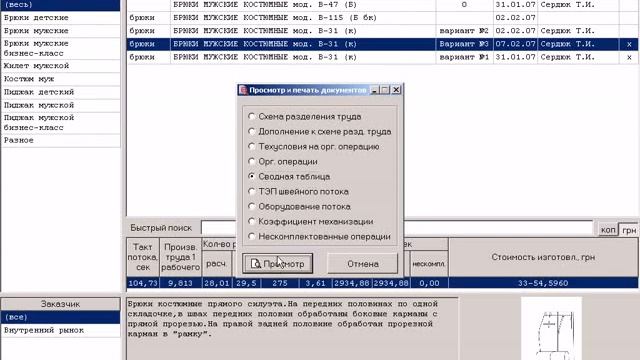Select 'Жилет мужской' category
The width and height of the screenshot is (640, 360).
coord(60,66)
